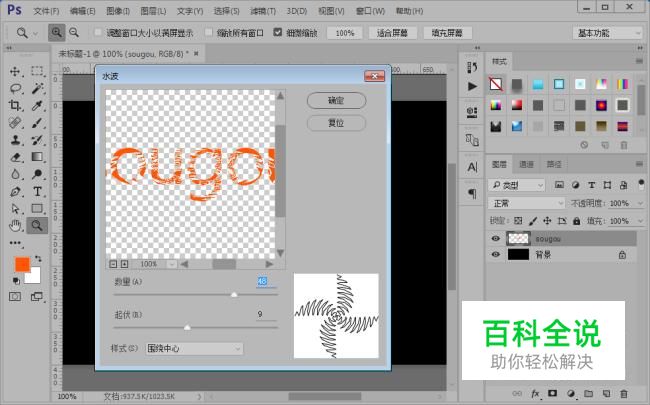The width and height of the screenshot is (650, 405).
Task: Open the Paragraph panel icon
Action: coord(472,194)
